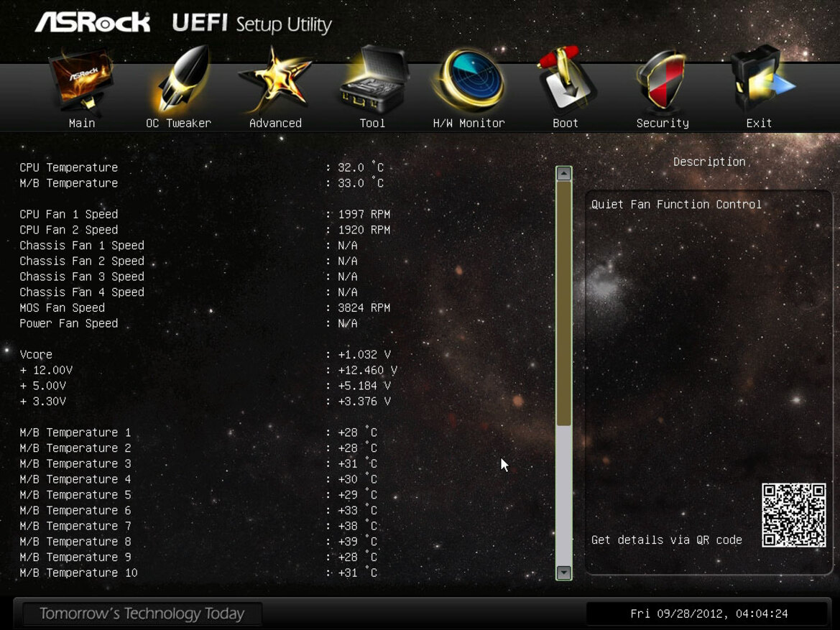Select the CPU Fan 1 Speed row
Screen dimensions: 840x630
coord(206,214)
